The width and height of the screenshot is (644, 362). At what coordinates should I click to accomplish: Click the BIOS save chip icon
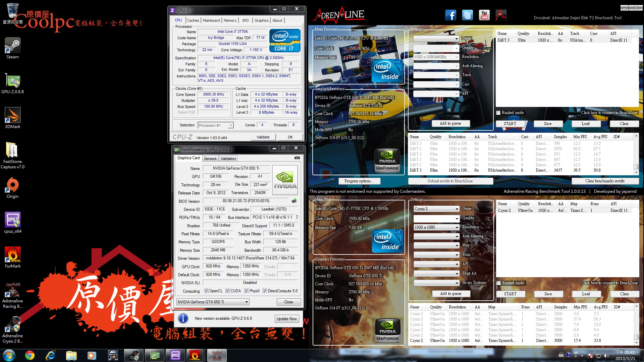pyautogui.click(x=294, y=201)
